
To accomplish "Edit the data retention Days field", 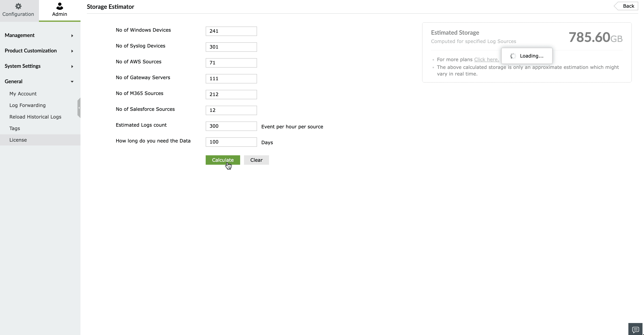I will [231, 142].
